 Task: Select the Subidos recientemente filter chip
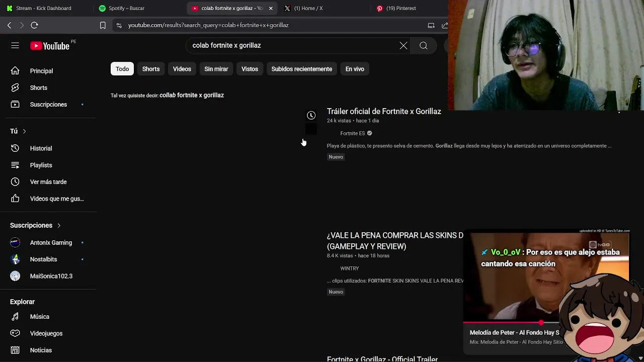pos(302,69)
